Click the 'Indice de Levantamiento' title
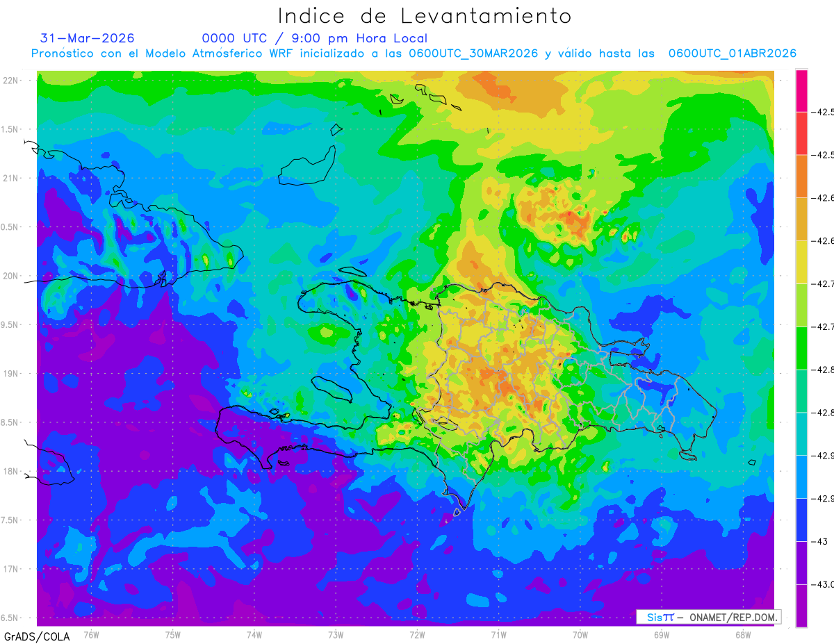This screenshot has height=644, width=834. (425, 15)
